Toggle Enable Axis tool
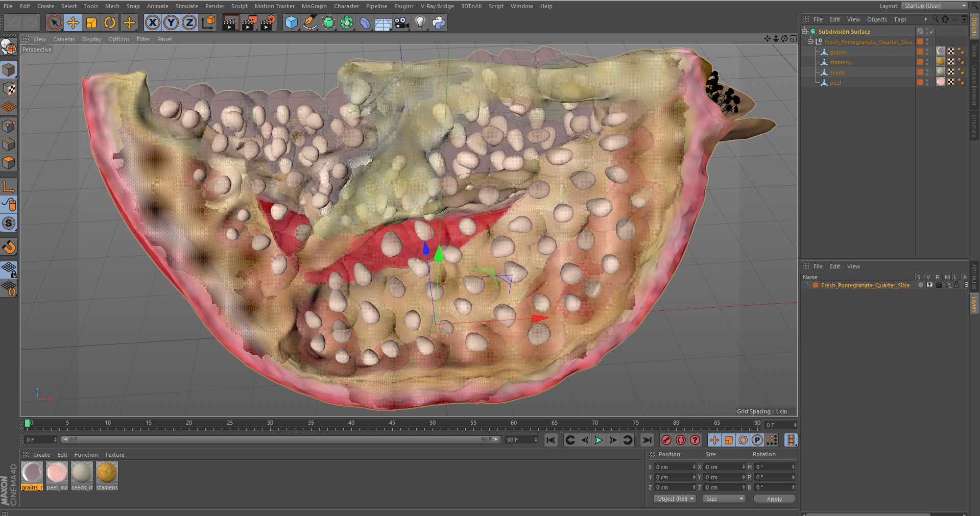 (x=9, y=186)
